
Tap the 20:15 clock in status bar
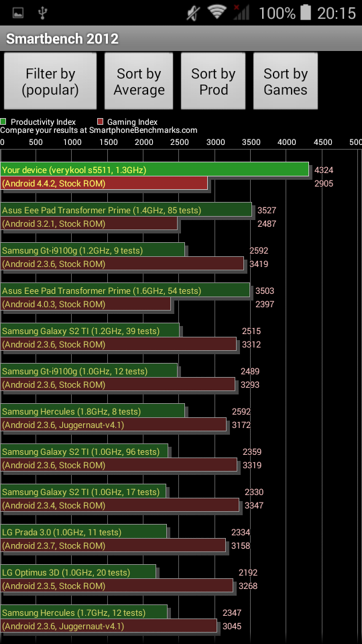336,13
